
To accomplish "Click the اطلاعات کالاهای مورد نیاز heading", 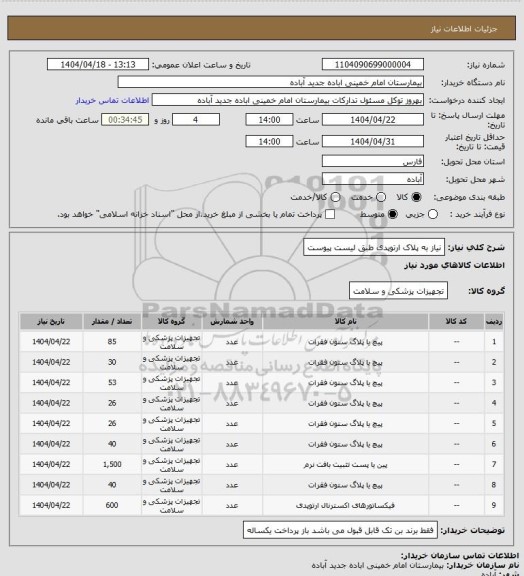I will tap(454, 265).
